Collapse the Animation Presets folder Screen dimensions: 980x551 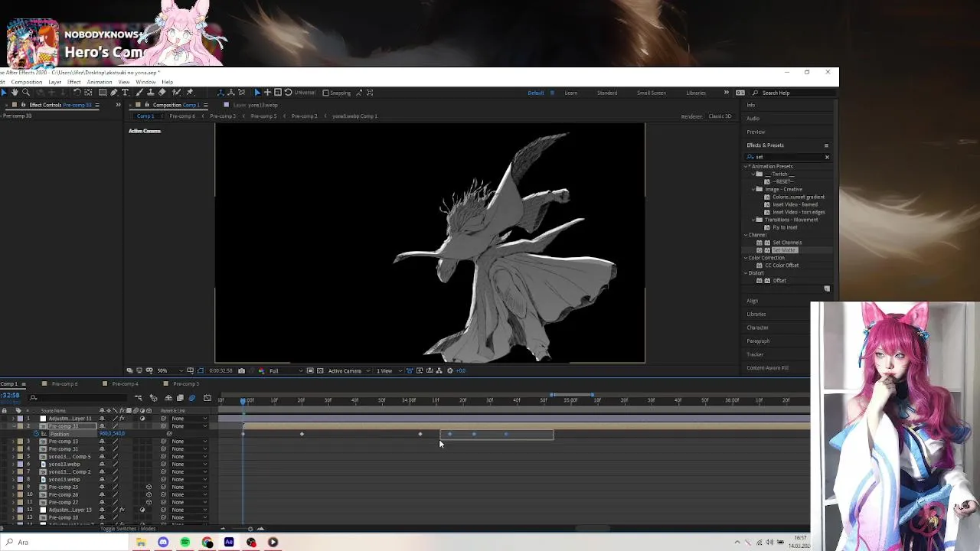click(746, 166)
